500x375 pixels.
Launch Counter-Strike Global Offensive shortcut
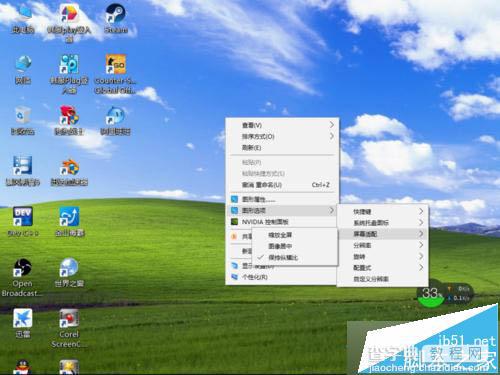115,74
